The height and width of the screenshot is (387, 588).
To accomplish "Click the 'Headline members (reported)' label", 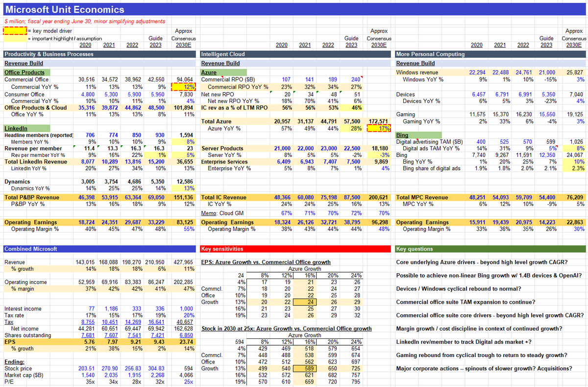I will click(x=39, y=135).
